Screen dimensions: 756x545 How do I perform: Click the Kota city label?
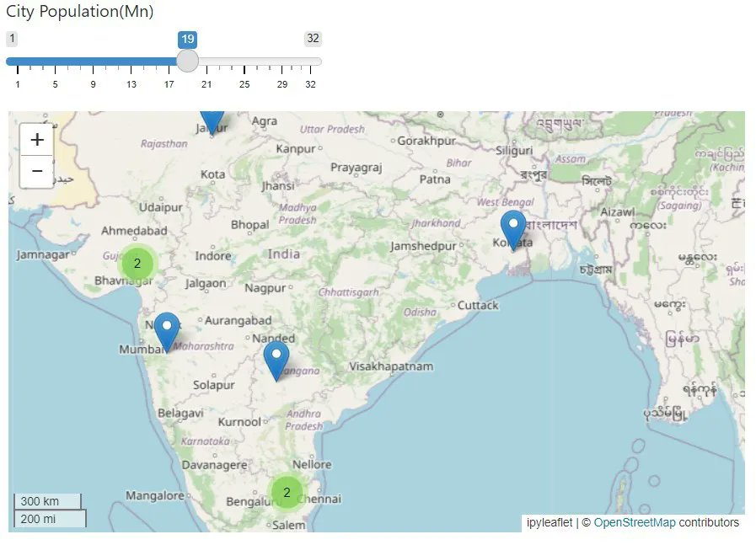tap(212, 174)
